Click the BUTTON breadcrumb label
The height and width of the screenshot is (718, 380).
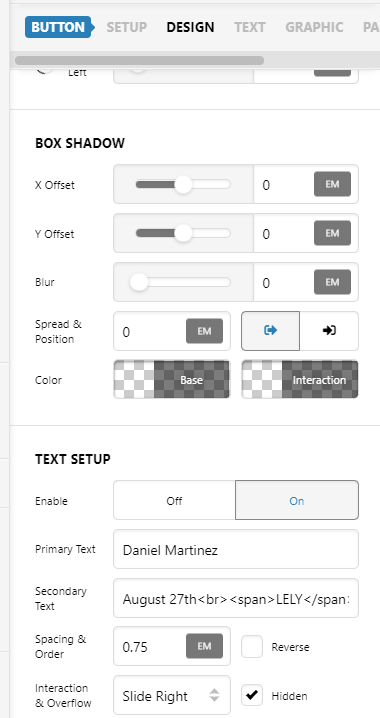[58, 27]
